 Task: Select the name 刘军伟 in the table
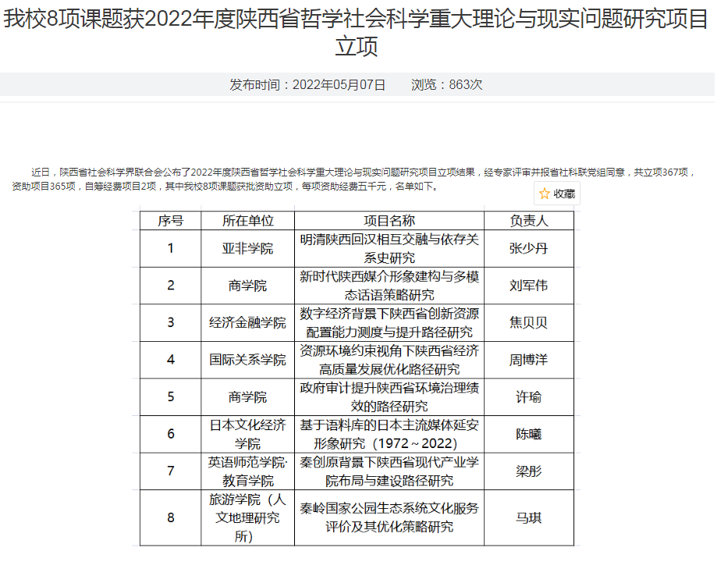[x=528, y=286]
